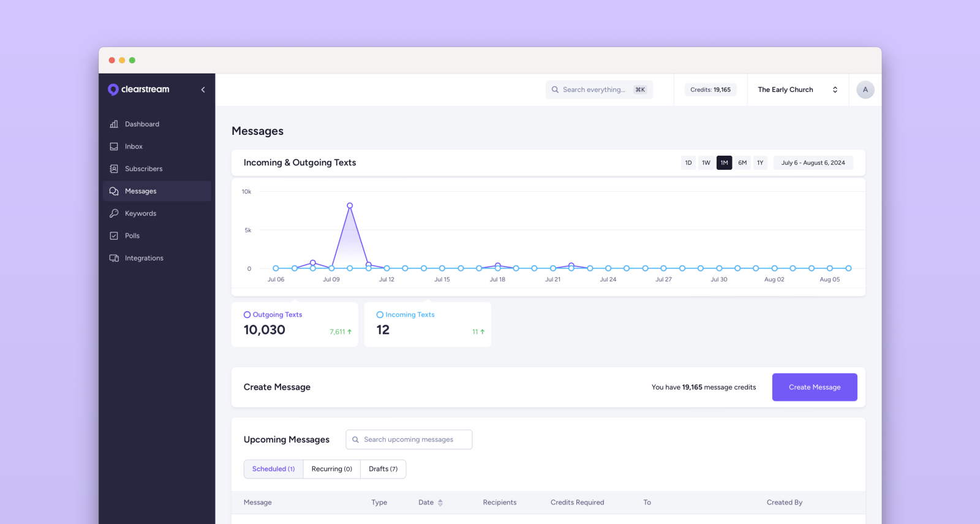
Task: Open the Polls checkbox icon
Action: point(114,236)
